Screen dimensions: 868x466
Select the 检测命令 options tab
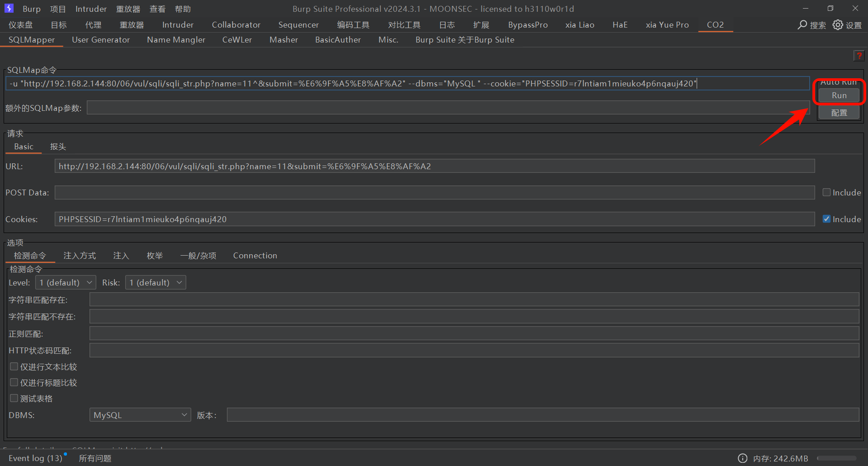click(30, 256)
